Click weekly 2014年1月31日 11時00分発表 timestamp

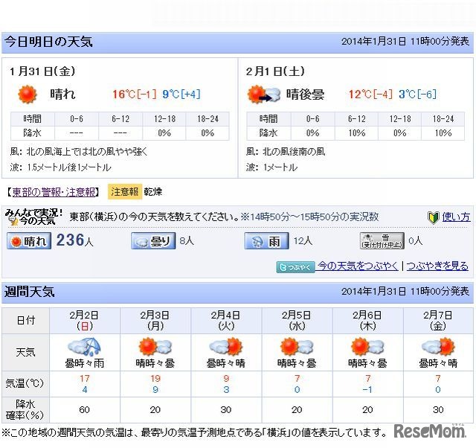point(405,292)
